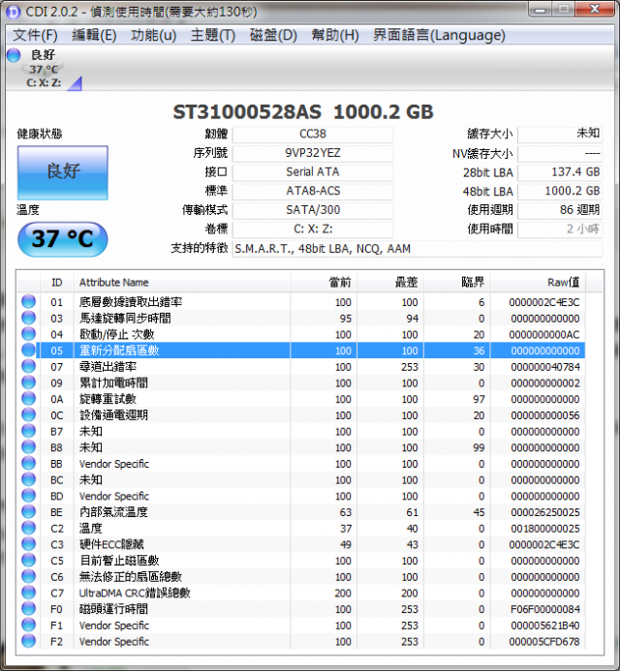Click the 37 °C temperature button

coord(63,239)
